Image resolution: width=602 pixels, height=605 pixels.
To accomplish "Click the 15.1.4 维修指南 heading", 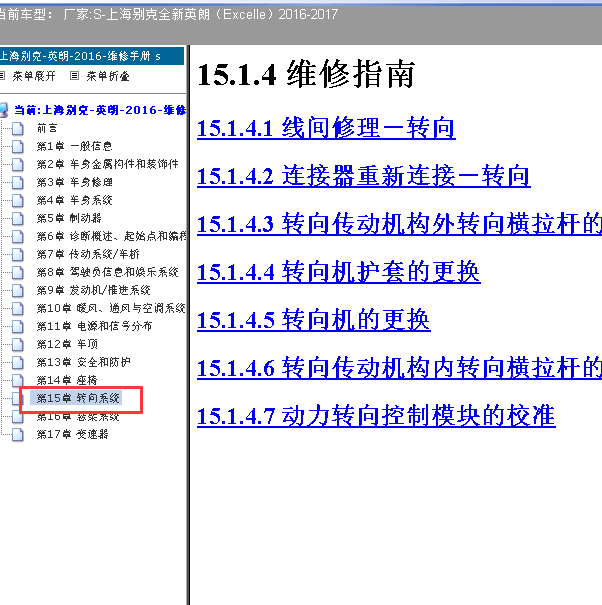I will click(x=306, y=74).
